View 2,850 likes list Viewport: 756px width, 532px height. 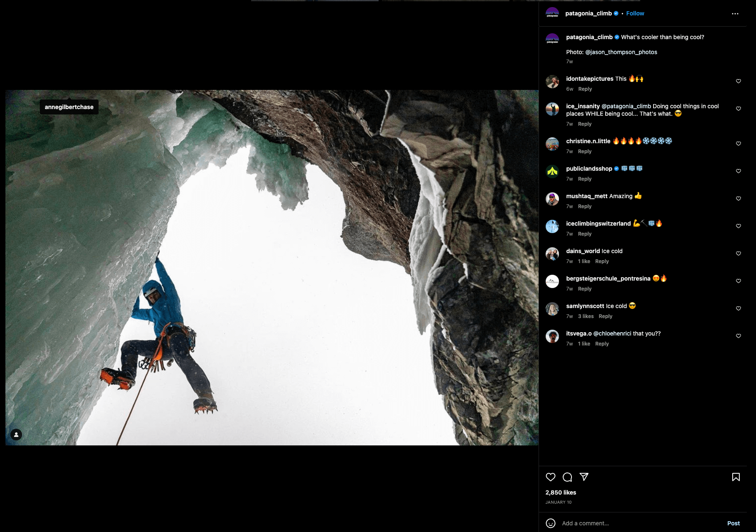point(561,492)
